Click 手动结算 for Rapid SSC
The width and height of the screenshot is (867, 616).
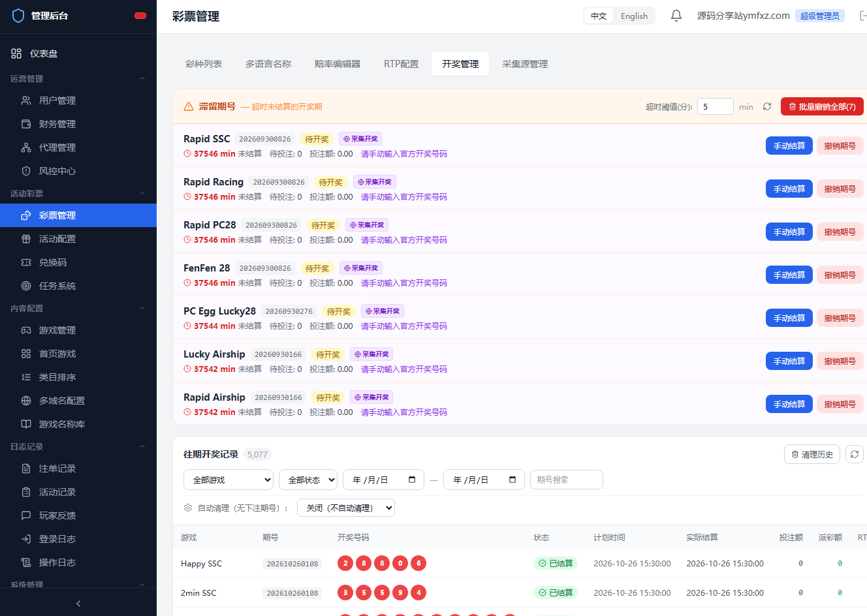[x=789, y=146]
